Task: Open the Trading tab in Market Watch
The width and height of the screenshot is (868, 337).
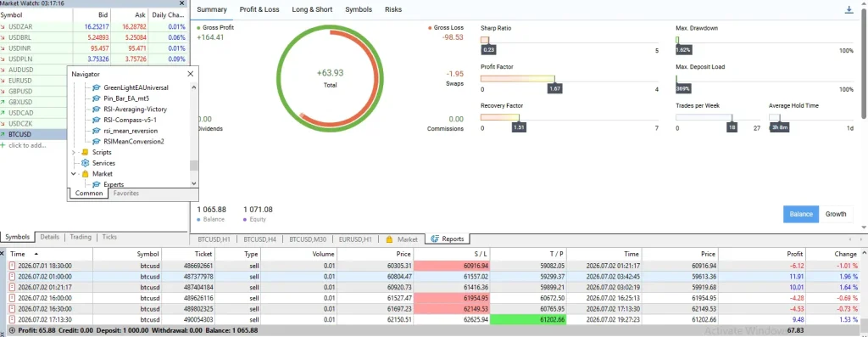Action: [x=81, y=237]
